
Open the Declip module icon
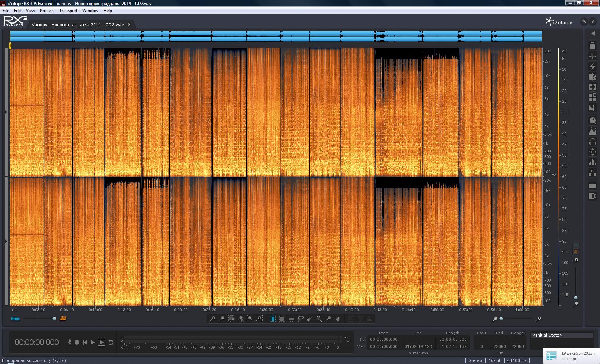(x=592, y=46)
